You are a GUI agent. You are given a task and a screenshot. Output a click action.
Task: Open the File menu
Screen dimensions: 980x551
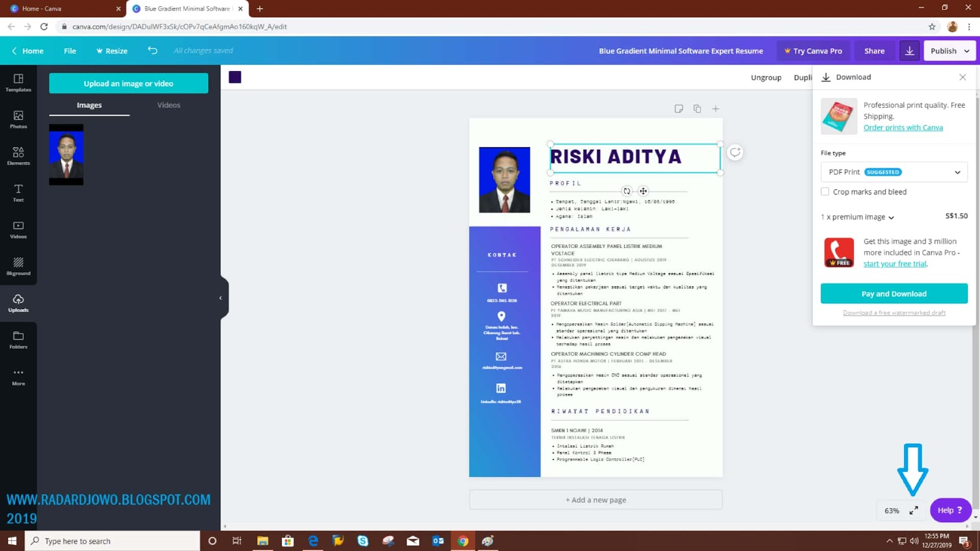(x=70, y=51)
